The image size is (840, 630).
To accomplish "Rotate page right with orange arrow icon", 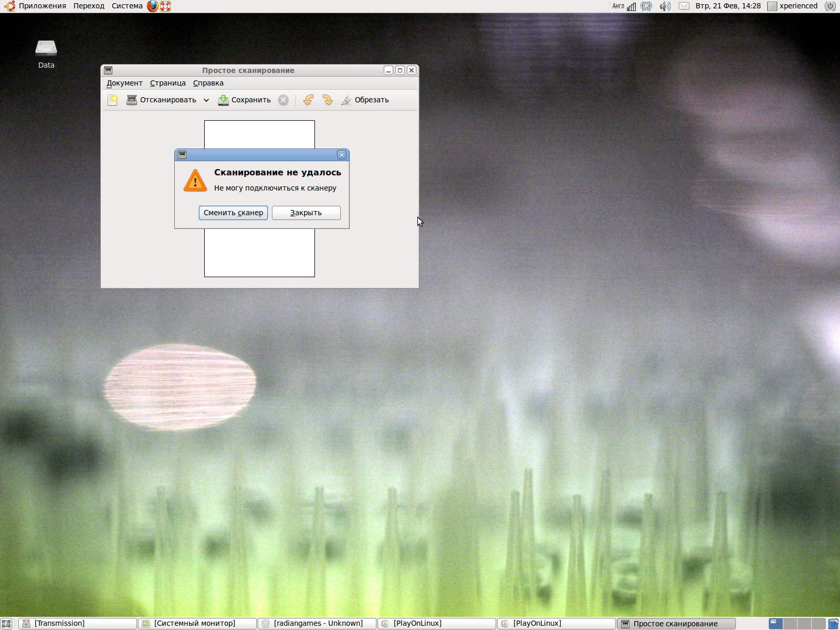I will coord(328,100).
